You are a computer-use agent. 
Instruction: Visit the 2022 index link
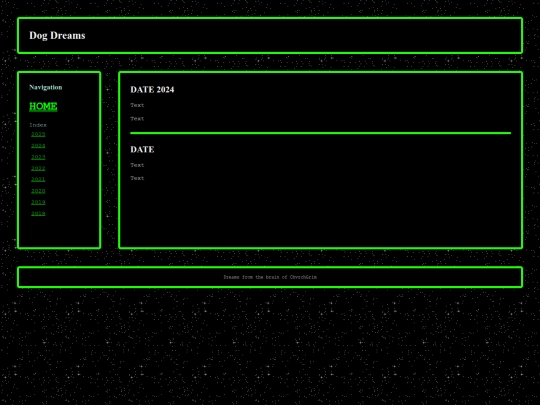coord(38,168)
